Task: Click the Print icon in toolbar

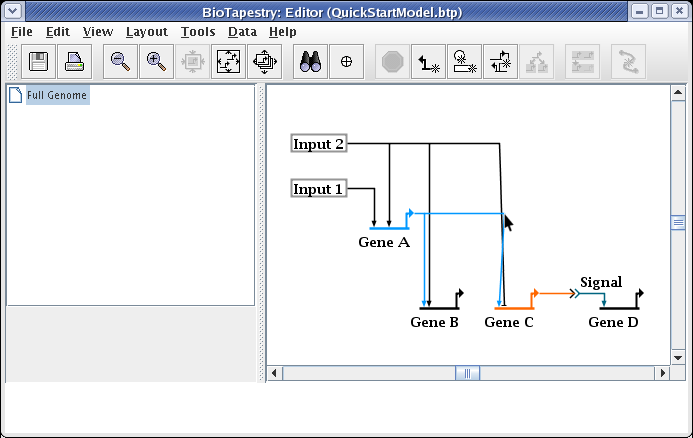Action: coord(75,62)
